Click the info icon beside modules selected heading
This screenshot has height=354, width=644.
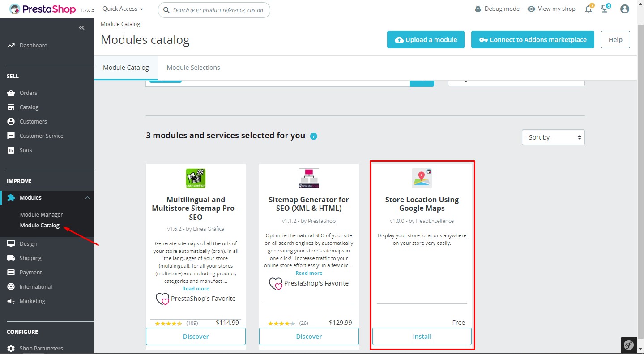pos(314,136)
